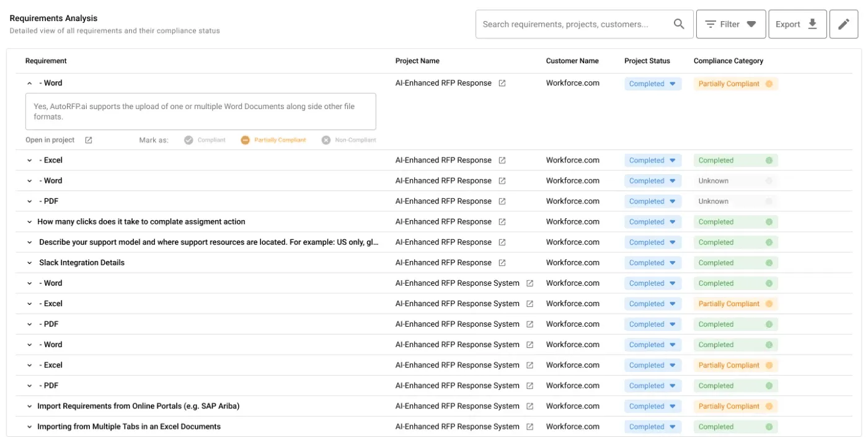Image resolution: width=868 pixels, height=437 pixels.
Task: Open status dropdown for 'How many clicks' row
Action: pos(653,222)
